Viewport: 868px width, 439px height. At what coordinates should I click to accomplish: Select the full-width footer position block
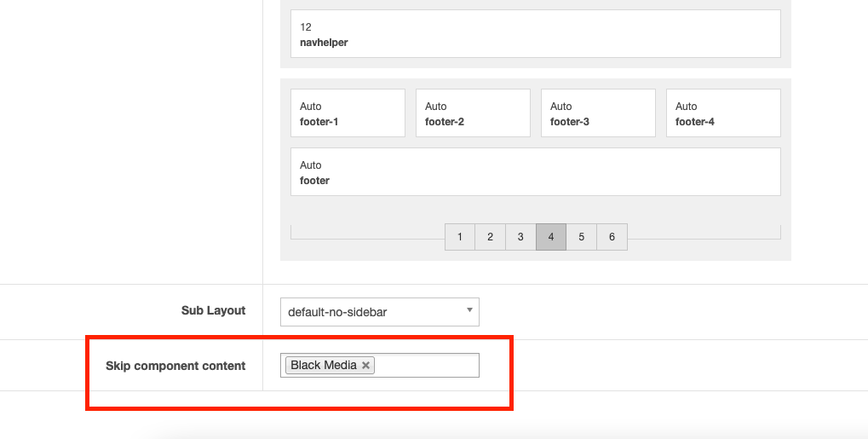(535, 172)
